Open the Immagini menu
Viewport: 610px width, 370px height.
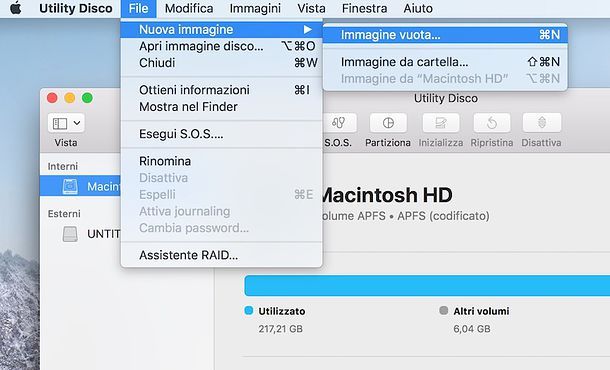(255, 8)
